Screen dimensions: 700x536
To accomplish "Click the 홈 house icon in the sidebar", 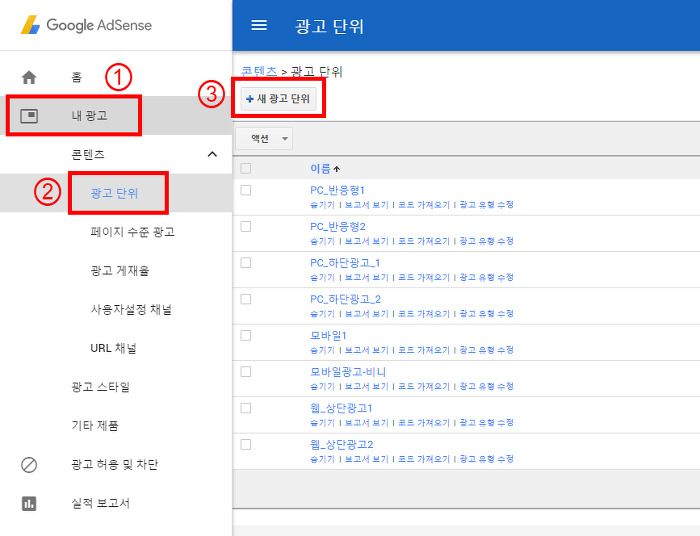I will click(29, 77).
